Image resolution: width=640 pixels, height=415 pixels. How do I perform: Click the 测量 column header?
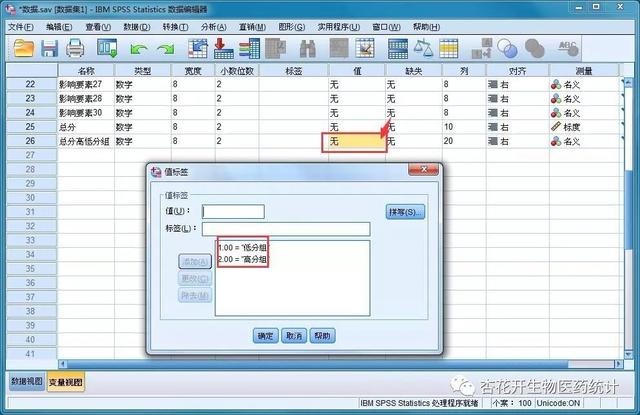[x=584, y=71]
